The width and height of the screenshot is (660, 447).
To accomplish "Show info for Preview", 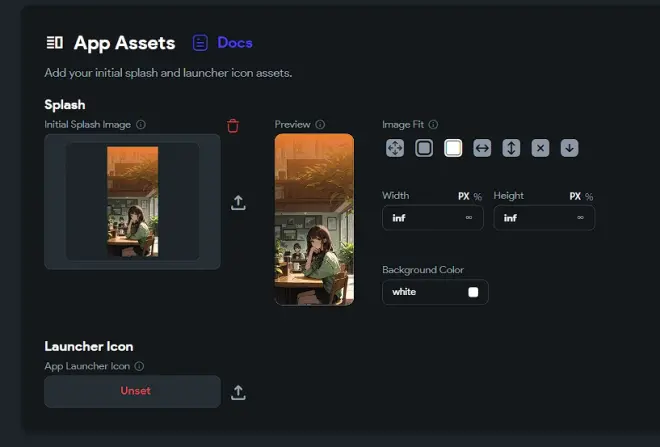I will (320, 125).
